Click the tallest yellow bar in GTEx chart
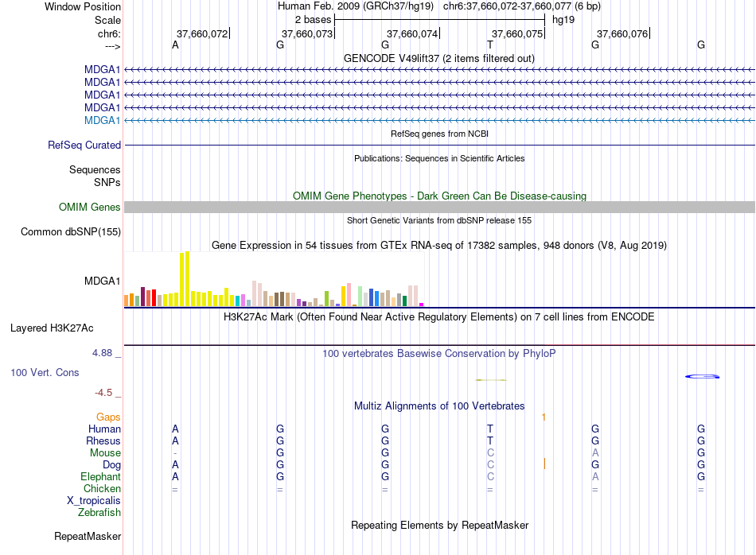Image resolution: width=756 pixels, height=555 pixels. tap(188, 279)
